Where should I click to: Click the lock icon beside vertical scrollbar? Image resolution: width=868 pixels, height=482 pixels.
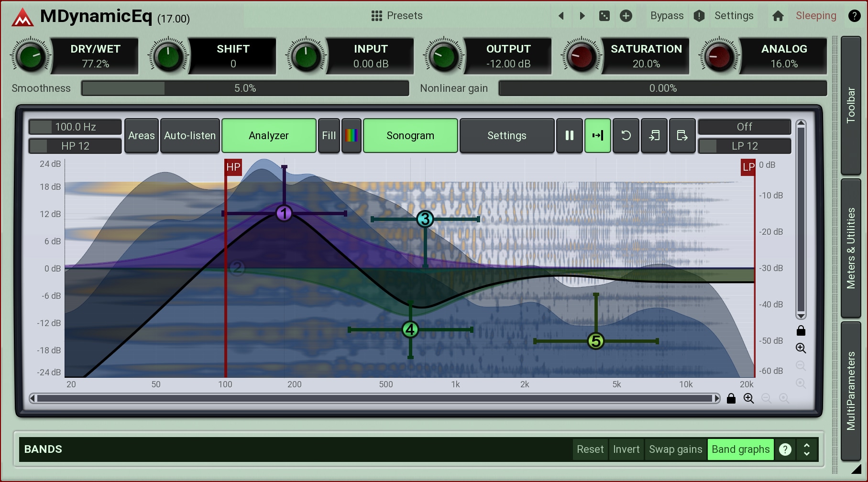click(x=801, y=330)
